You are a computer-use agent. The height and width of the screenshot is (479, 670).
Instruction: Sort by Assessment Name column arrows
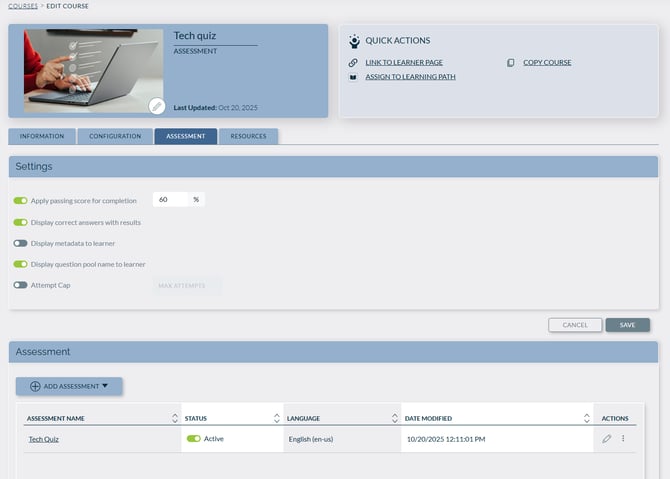(x=175, y=418)
